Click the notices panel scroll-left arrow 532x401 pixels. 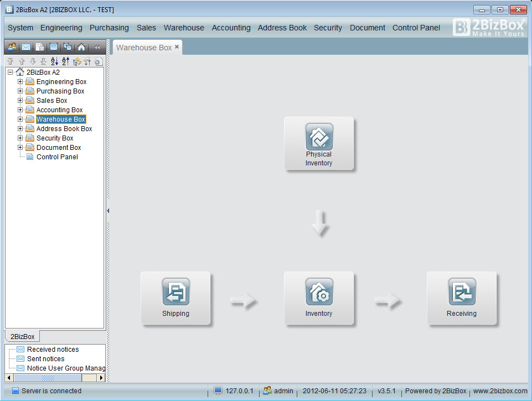[9, 378]
